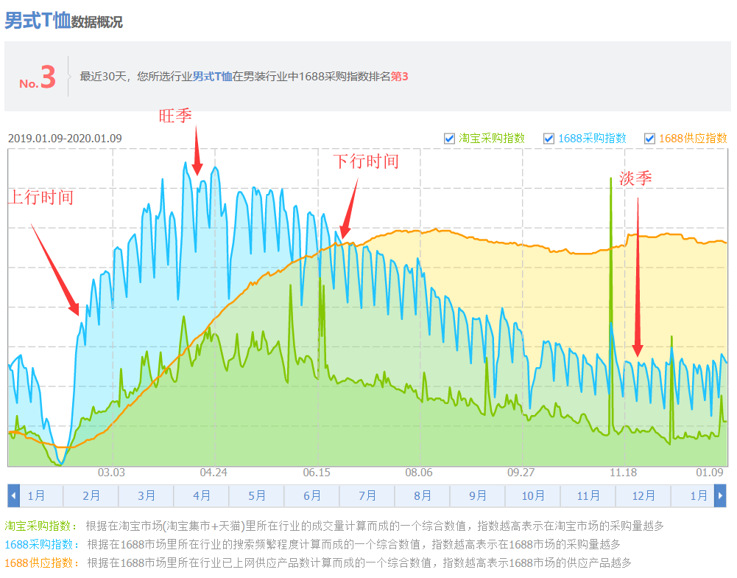Select the 2月 month tab
This screenshot has height=578, width=737.
coord(91,495)
